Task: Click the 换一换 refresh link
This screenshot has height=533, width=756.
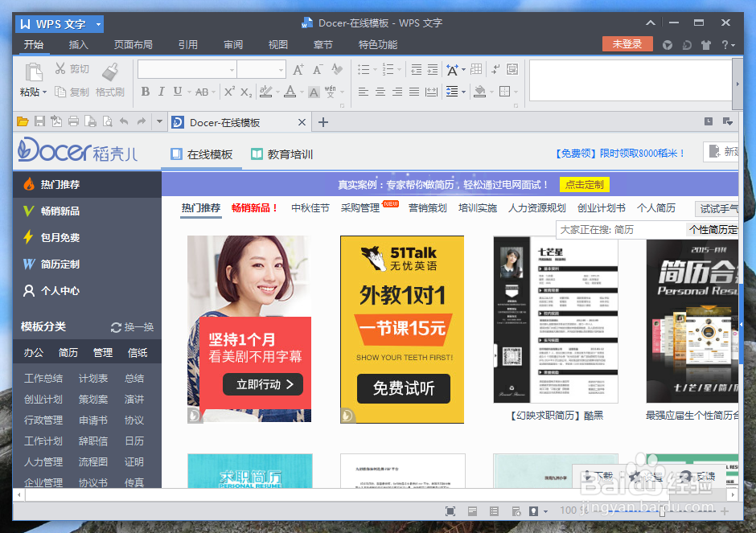Action: click(132, 327)
